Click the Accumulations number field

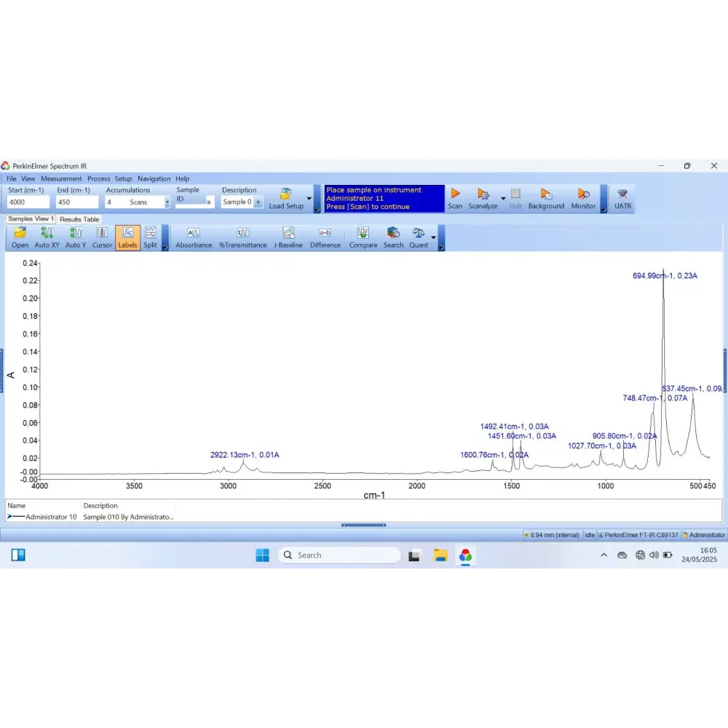(116, 202)
